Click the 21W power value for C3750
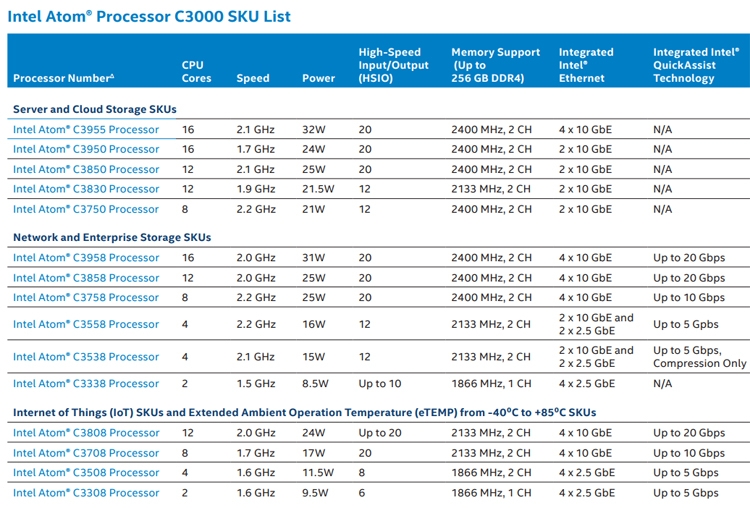 coord(313,209)
